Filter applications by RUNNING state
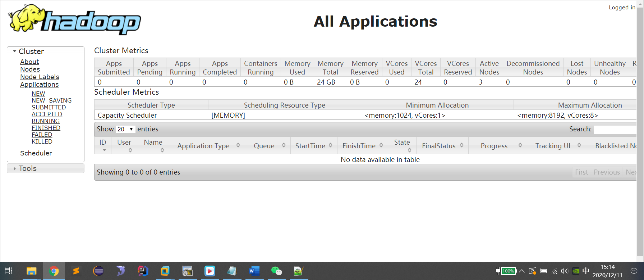 pyautogui.click(x=46, y=121)
